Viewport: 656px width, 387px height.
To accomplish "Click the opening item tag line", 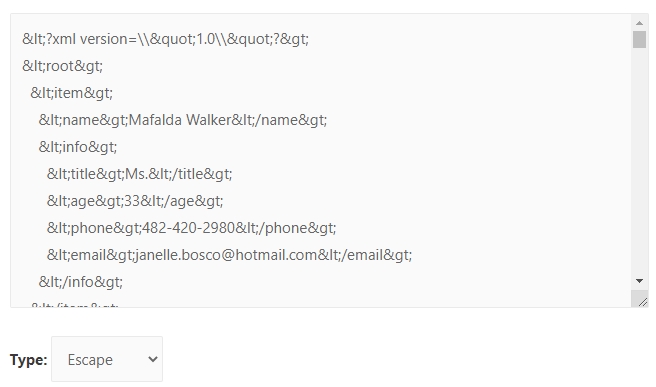I will coord(72,93).
